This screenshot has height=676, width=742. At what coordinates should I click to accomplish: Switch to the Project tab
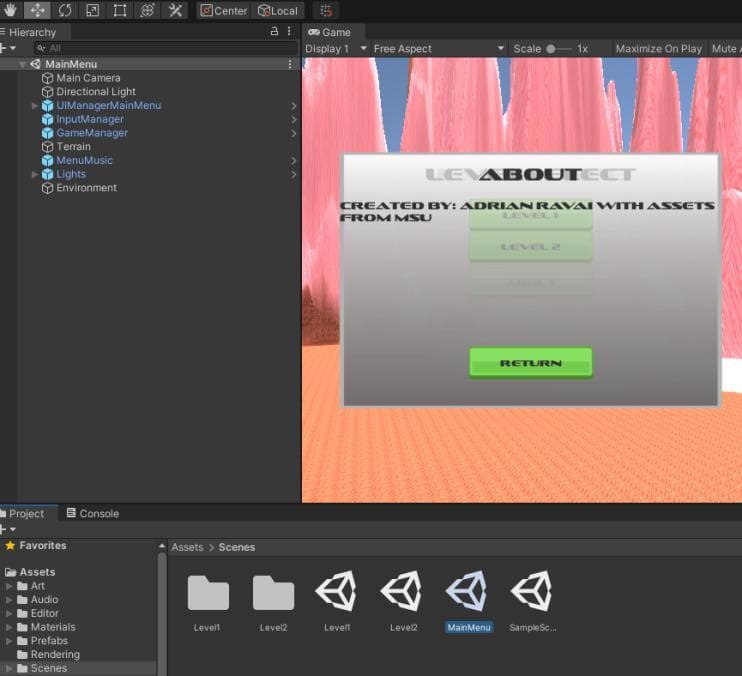[x=26, y=513]
